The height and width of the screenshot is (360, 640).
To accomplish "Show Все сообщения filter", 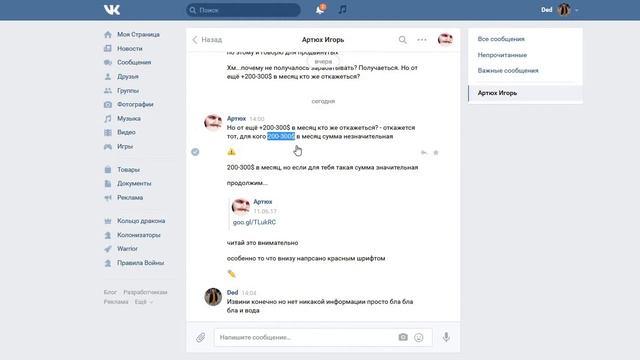I will click(x=501, y=39).
